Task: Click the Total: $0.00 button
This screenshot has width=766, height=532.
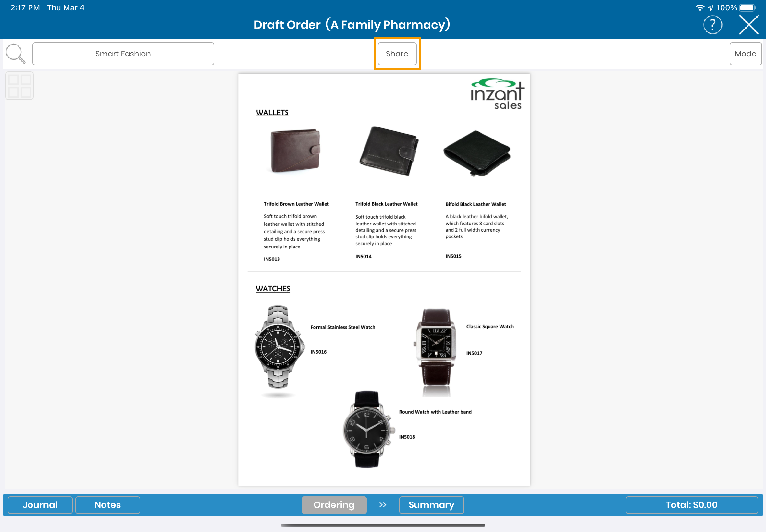Action: (691, 505)
